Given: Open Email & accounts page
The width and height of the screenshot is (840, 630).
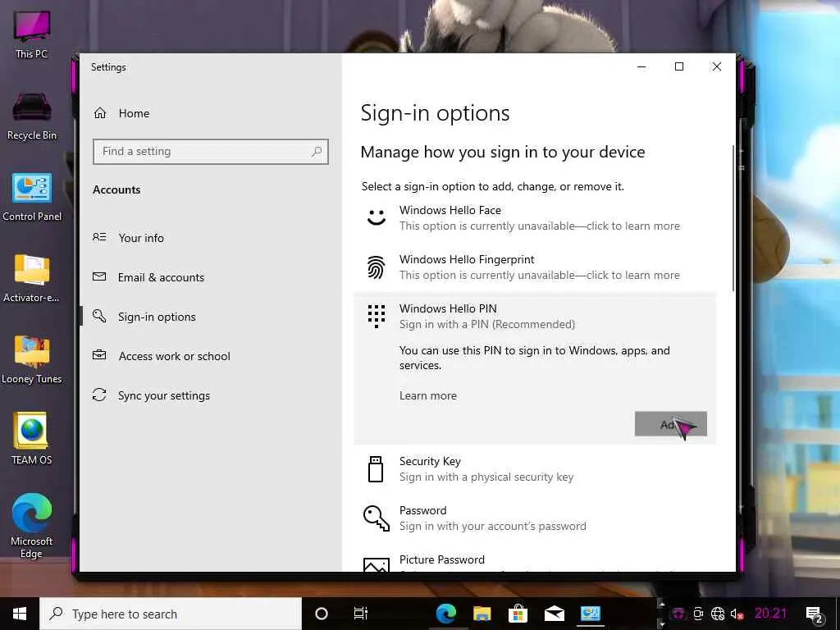Looking at the screenshot, I should [x=161, y=277].
